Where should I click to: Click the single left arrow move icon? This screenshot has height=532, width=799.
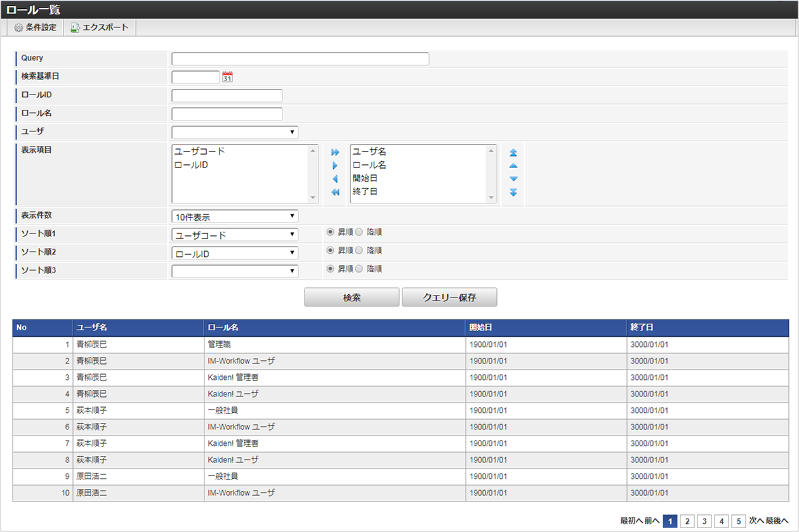(335, 179)
